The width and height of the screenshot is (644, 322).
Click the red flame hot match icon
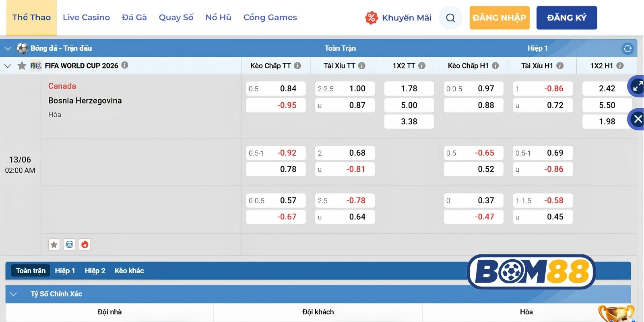click(x=85, y=244)
